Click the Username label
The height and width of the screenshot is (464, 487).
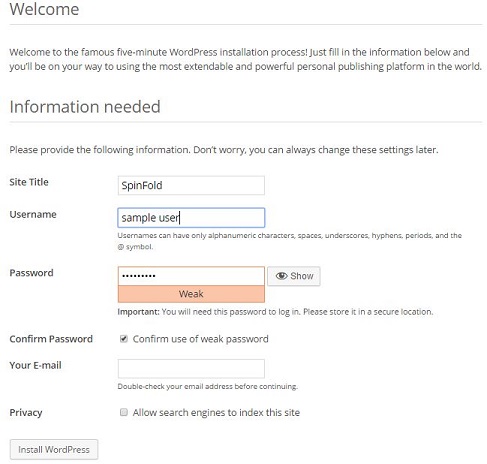(x=33, y=214)
